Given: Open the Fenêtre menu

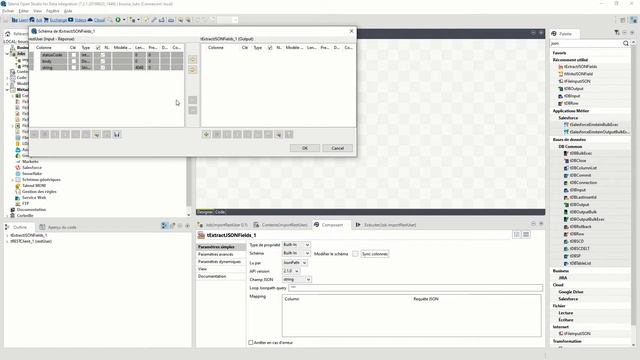Looking at the screenshot, I should [53, 11].
